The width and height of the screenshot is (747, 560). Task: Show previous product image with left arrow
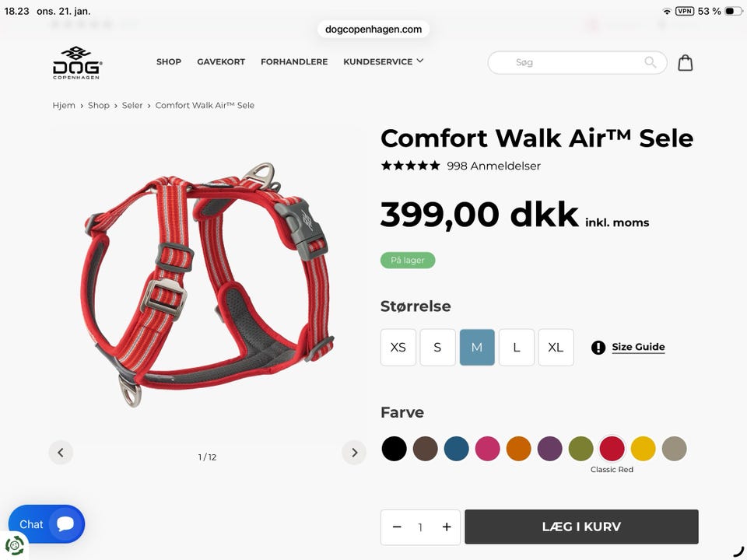61,453
